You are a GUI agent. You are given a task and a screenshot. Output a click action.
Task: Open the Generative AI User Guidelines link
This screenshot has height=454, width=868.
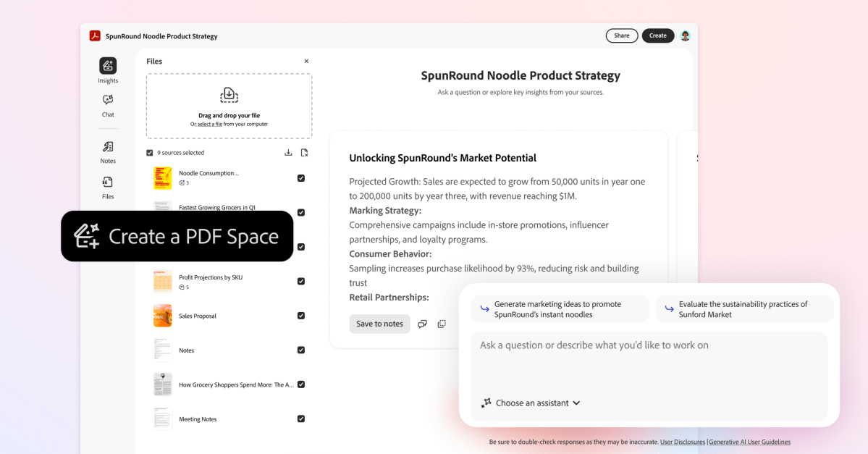point(749,442)
